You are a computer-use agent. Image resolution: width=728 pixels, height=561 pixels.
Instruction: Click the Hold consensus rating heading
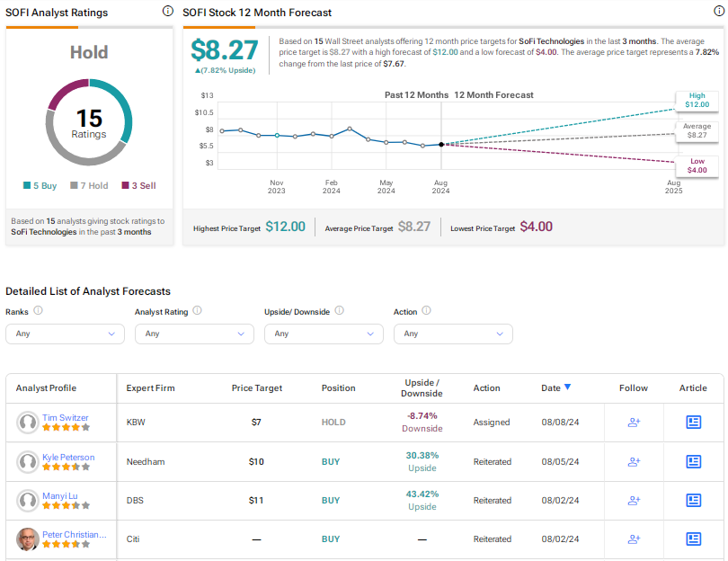[89, 52]
